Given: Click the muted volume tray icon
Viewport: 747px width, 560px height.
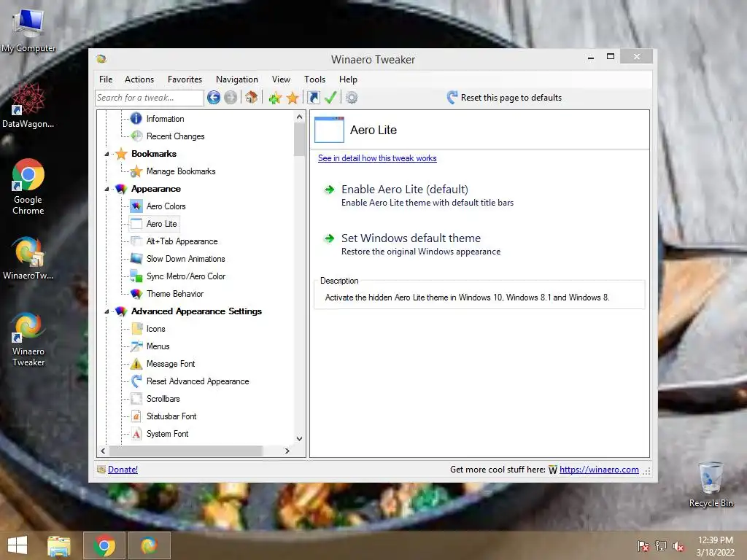Looking at the screenshot, I should (678, 546).
